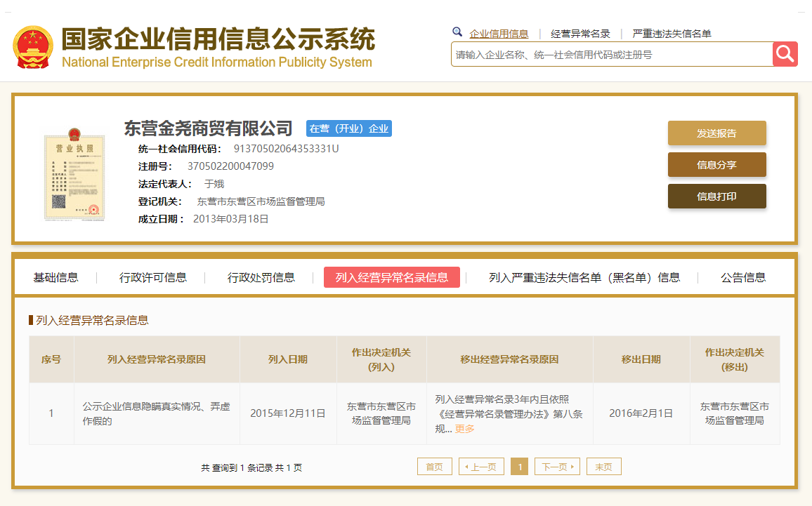Select credit code 91370502064353331U
The width and height of the screenshot is (812, 506).
pyautogui.click(x=287, y=149)
